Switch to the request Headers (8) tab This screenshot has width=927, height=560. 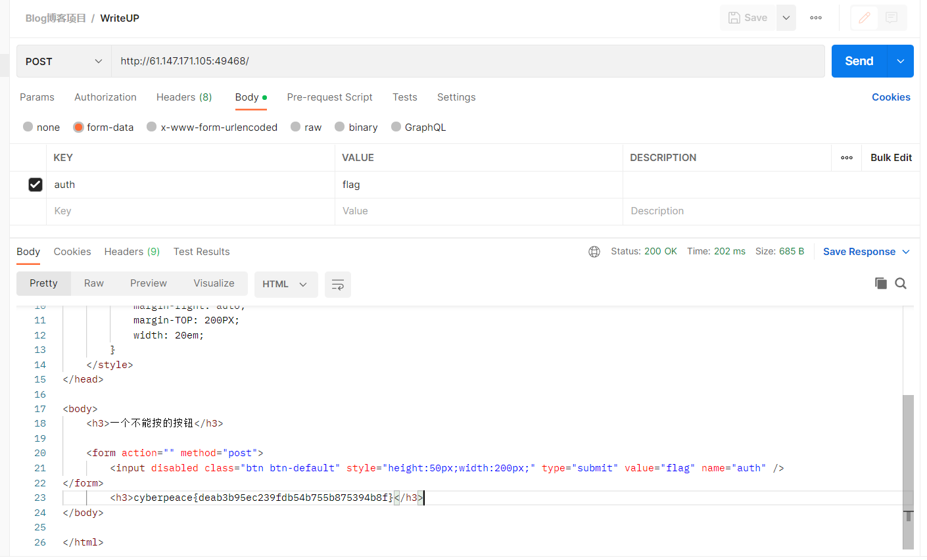click(184, 97)
